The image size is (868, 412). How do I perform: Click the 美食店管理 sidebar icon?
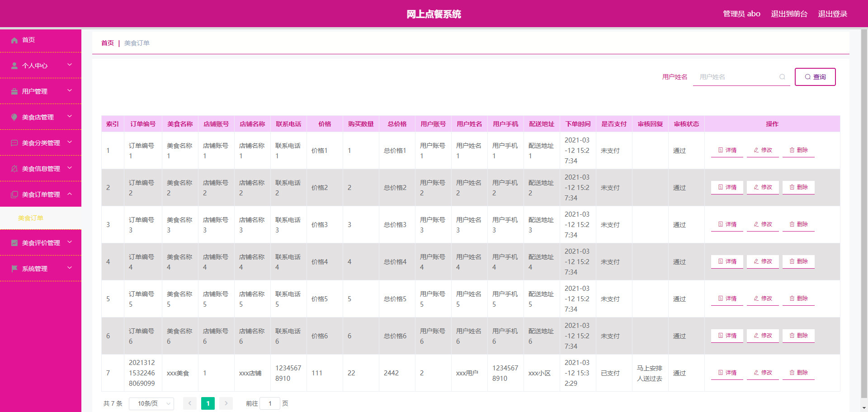pos(14,118)
